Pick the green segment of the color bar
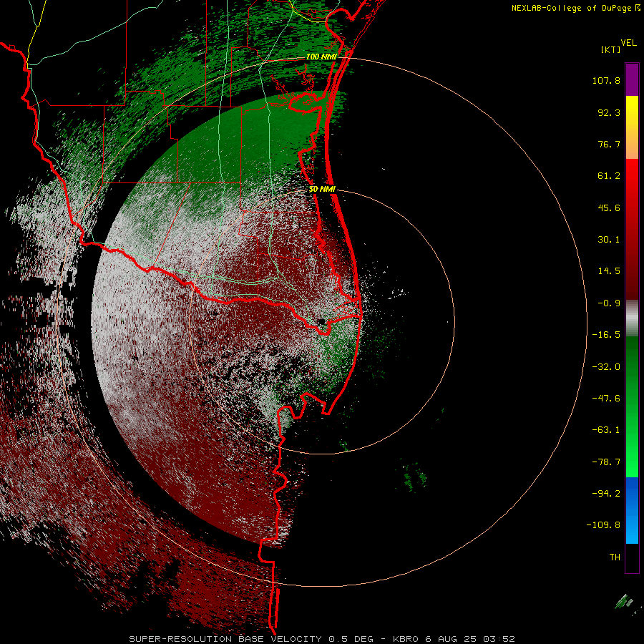This screenshot has height=644, width=644. click(x=632, y=406)
